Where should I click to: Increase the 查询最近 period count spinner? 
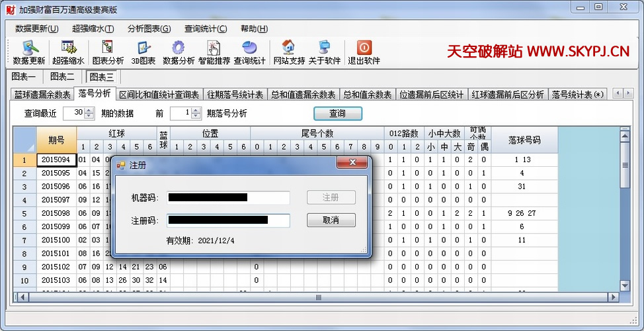(89, 111)
